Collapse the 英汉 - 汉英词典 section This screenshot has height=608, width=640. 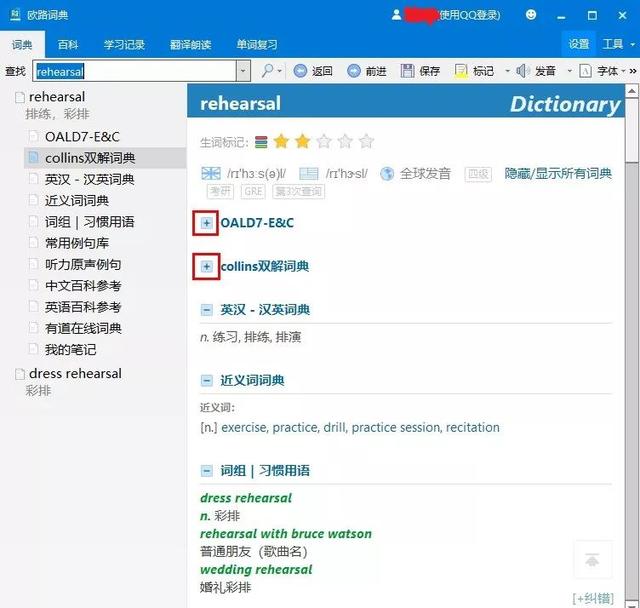207,310
